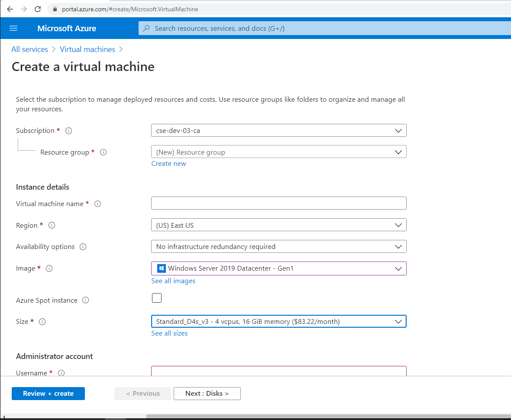Click the Windows logo in the Image field
The height and width of the screenshot is (420, 511).
click(161, 268)
